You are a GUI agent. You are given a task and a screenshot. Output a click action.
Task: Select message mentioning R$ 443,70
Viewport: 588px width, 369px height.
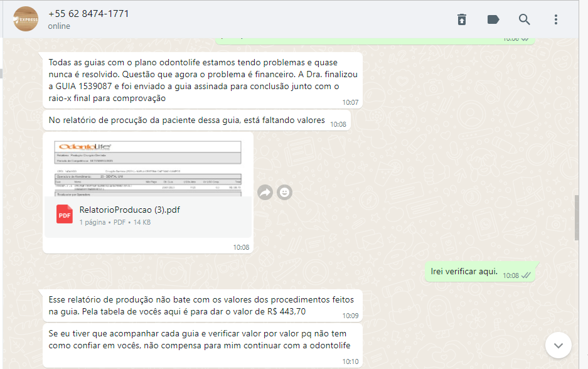pyautogui.click(x=203, y=306)
